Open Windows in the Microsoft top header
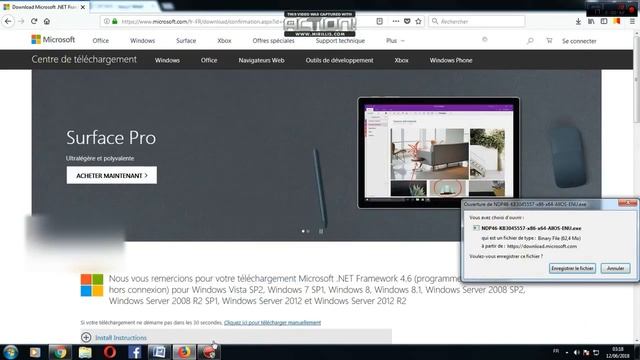The height and width of the screenshot is (360, 640). [x=142, y=41]
